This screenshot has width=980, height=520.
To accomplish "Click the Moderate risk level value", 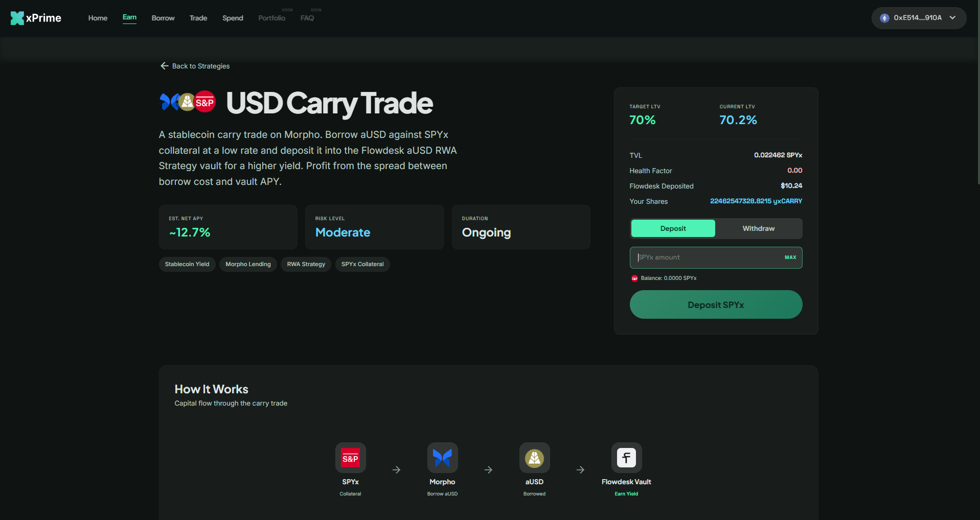I will 343,232.
